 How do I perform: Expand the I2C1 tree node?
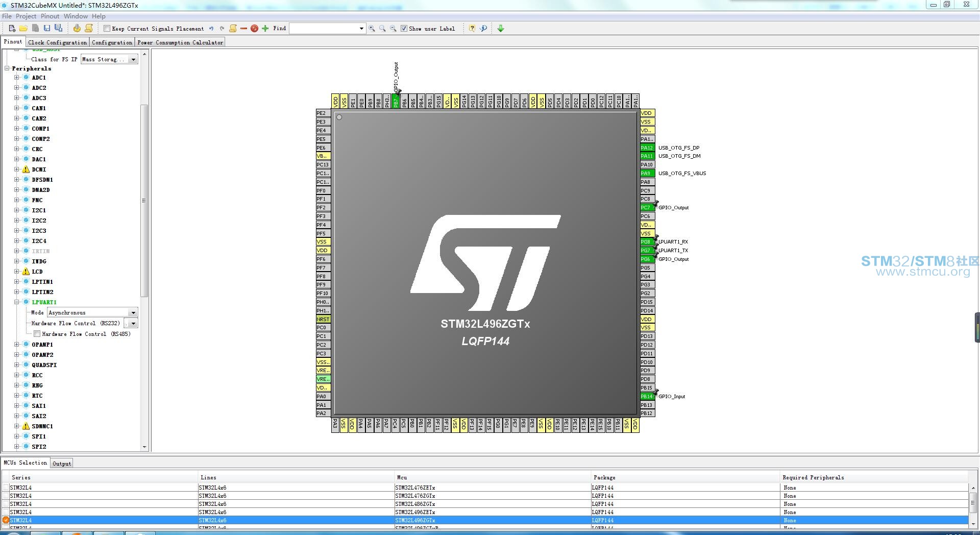[17, 210]
